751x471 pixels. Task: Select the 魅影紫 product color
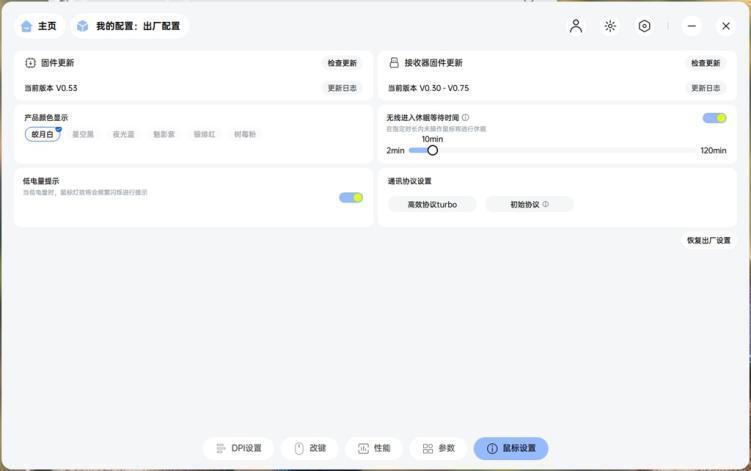click(164, 135)
